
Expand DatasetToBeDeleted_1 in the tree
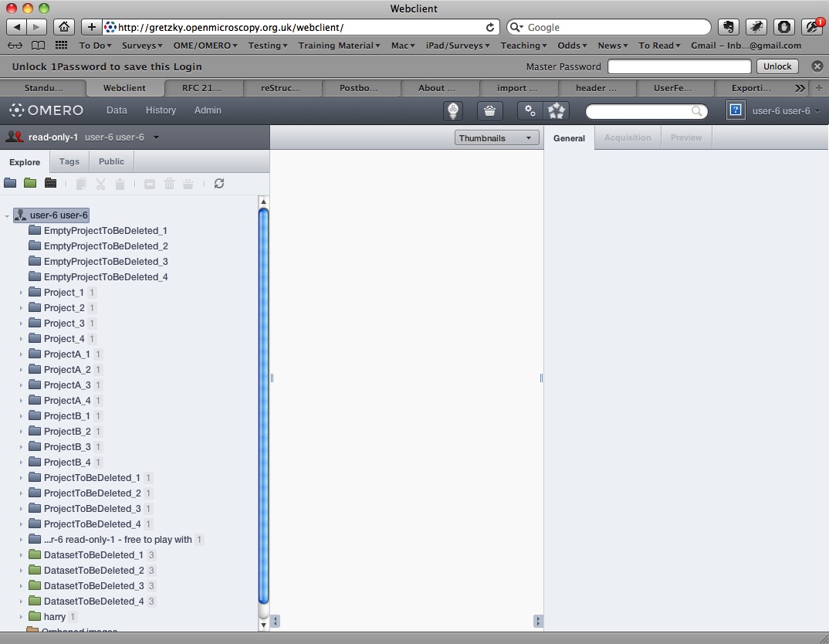click(x=22, y=555)
